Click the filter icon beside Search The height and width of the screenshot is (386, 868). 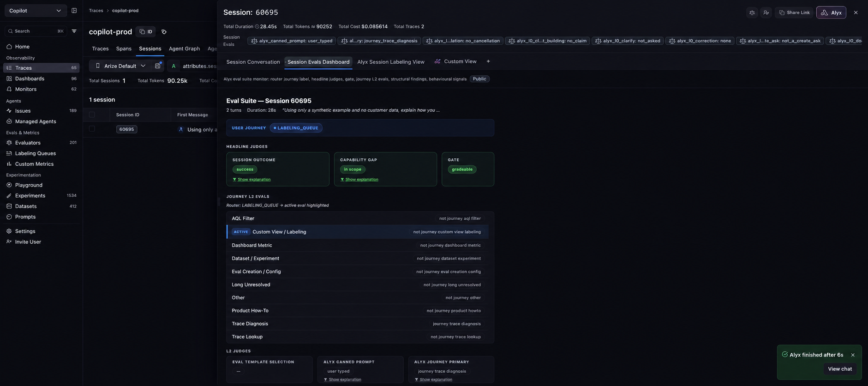74,31
